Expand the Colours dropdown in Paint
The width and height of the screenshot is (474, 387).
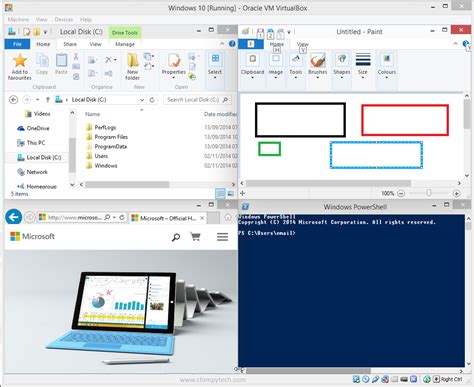click(x=387, y=78)
